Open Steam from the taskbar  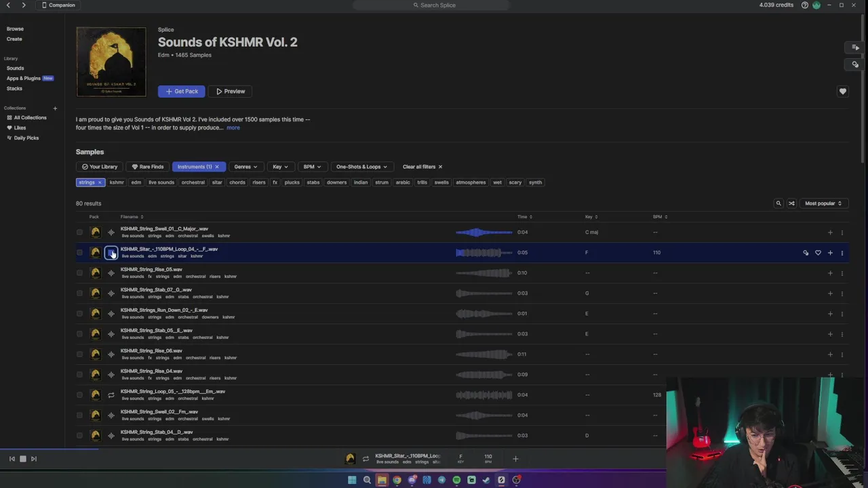pyautogui.click(x=486, y=480)
